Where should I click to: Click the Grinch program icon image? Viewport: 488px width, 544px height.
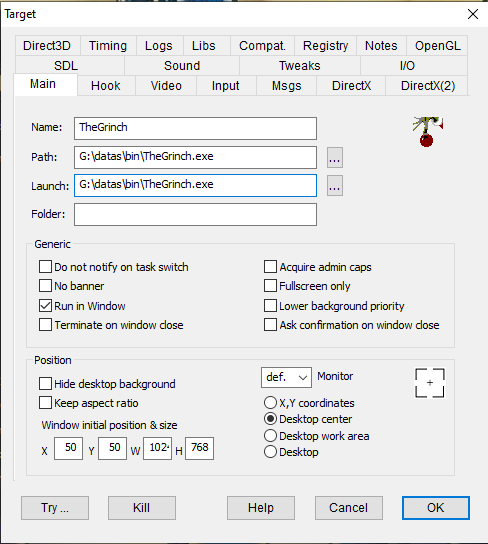pyautogui.click(x=428, y=131)
